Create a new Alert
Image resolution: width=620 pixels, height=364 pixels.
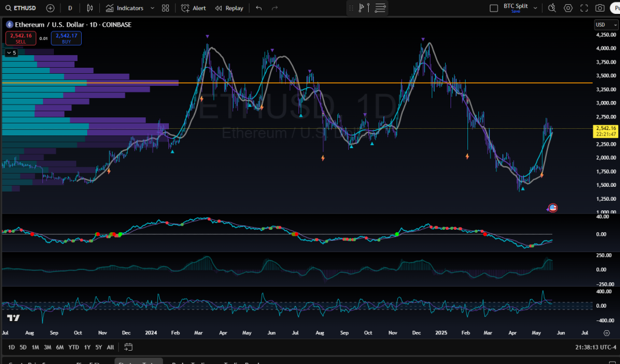(x=193, y=8)
